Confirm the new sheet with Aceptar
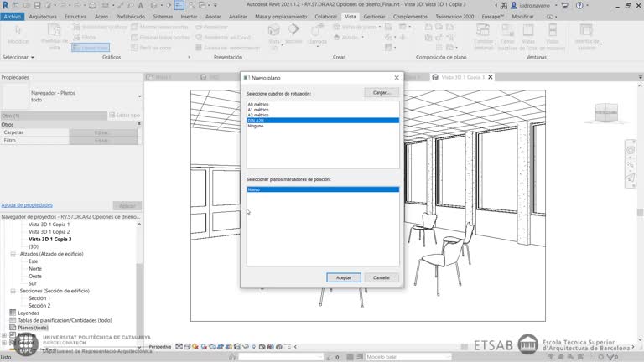Screen dimensions: 644x362 [343, 277]
